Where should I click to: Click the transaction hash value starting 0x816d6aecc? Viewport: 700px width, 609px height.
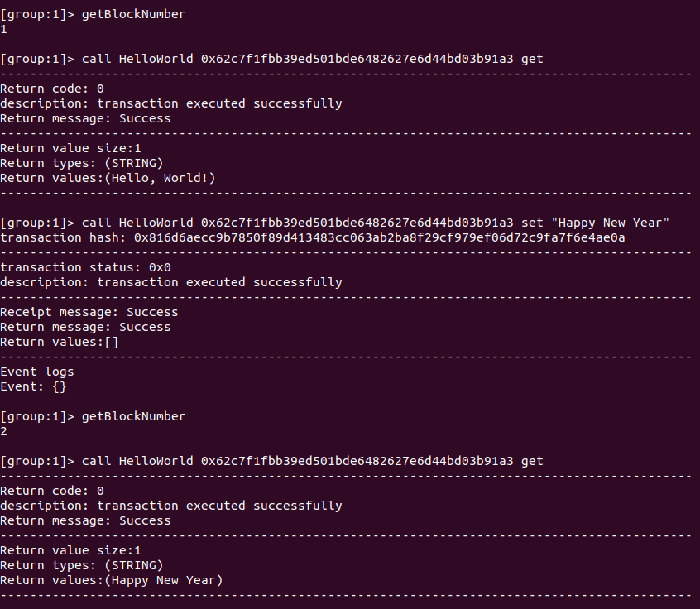(379, 237)
